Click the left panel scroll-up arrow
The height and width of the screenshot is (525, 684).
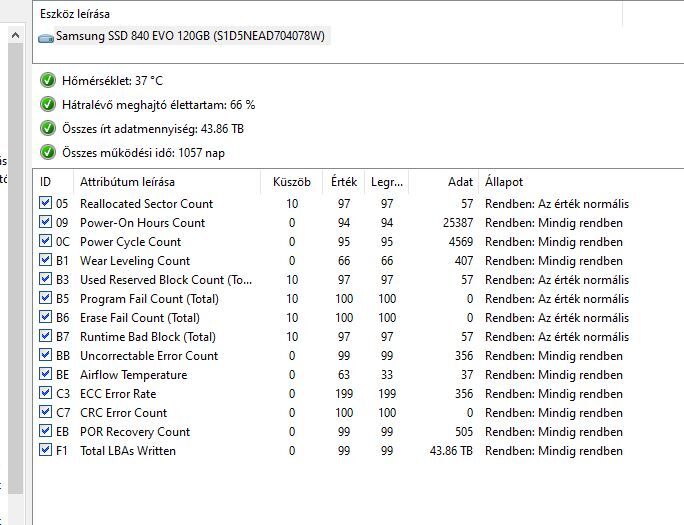(15, 35)
